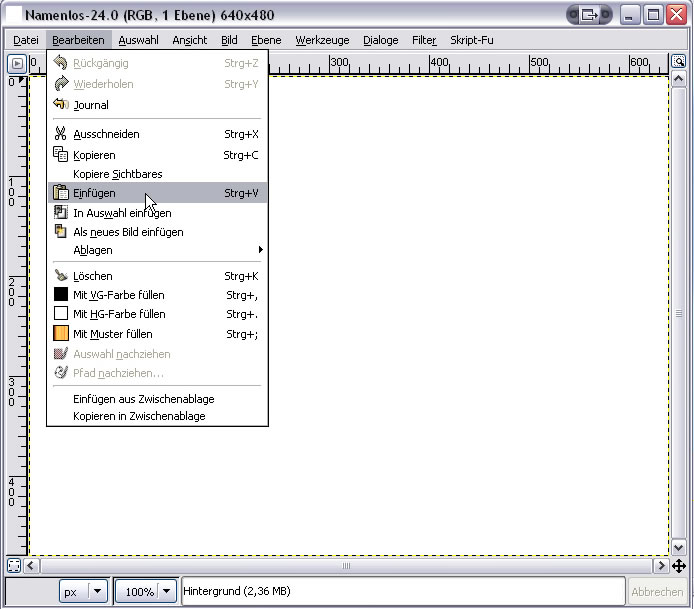This screenshot has height=609, width=694.
Task: Click the horizontal scrollbar below the canvas
Action: (346, 566)
